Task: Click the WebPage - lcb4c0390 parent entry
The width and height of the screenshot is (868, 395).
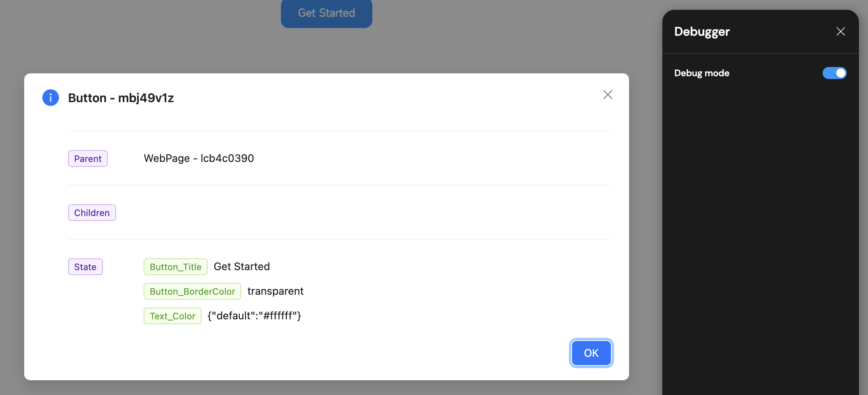Action: 199,158
